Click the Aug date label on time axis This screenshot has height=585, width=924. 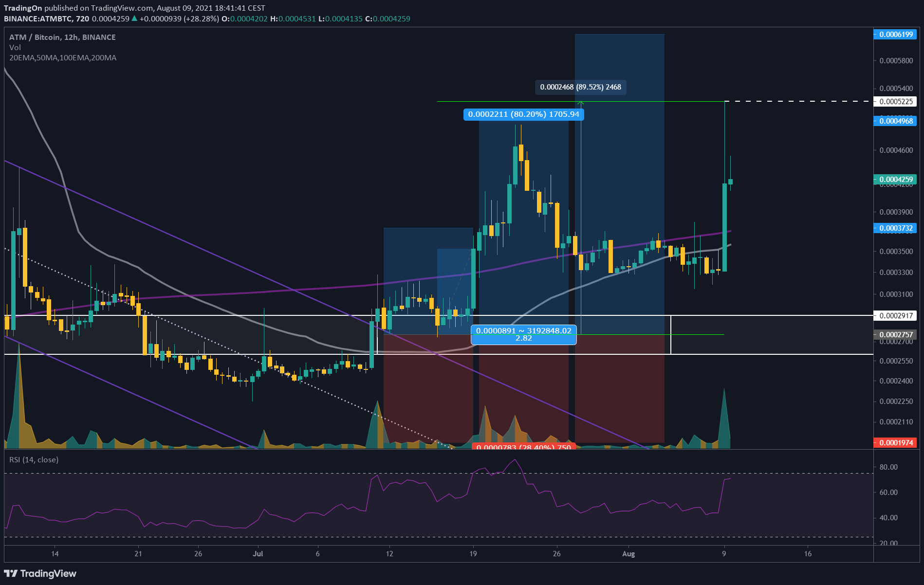[x=628, y=554]
